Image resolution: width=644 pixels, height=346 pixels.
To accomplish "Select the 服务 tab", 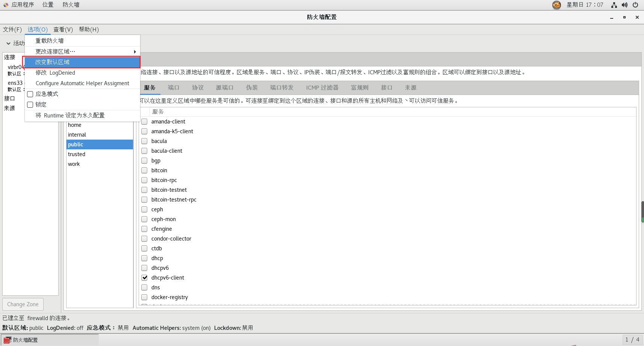I will (x=150, y=87).
